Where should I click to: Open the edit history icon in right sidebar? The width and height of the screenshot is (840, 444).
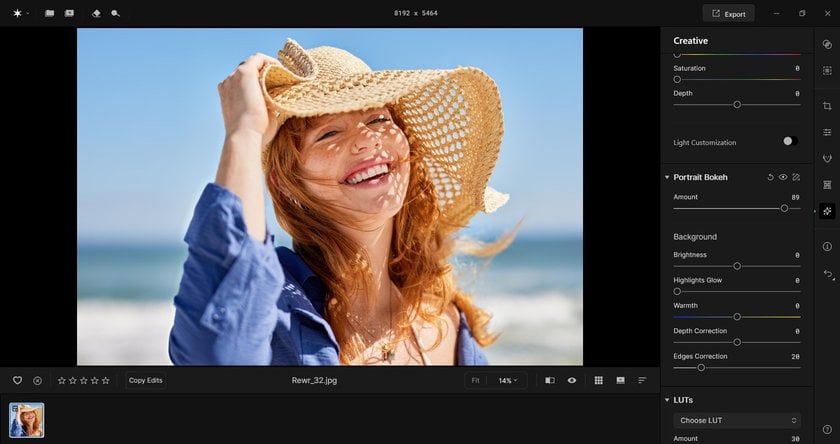828,274
